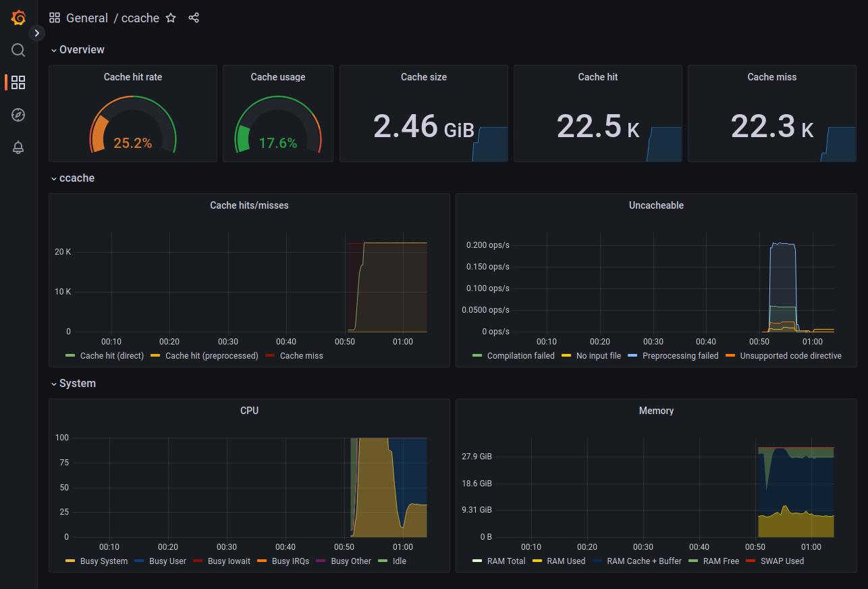Screen dimensions: 868x589
Task: Open the Cache miss panel title menu
Action: 772,77
